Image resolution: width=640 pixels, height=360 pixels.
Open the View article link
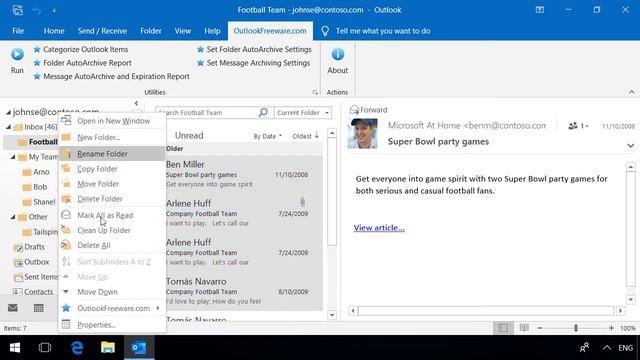pyautogui.click(x=379, y=228)
